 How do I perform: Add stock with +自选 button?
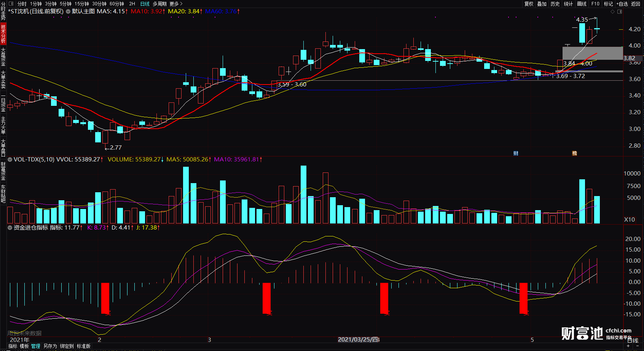(x=622, y=4)
